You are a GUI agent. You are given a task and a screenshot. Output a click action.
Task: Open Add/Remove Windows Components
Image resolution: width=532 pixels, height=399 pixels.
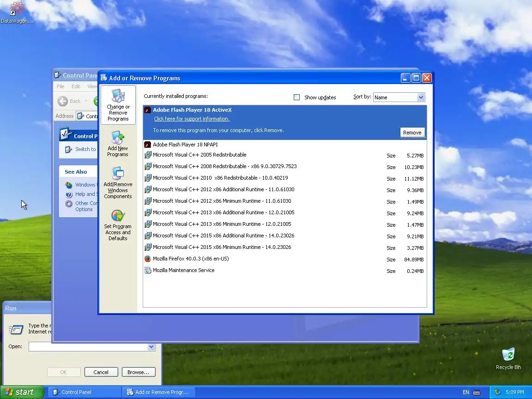point(118,182)
